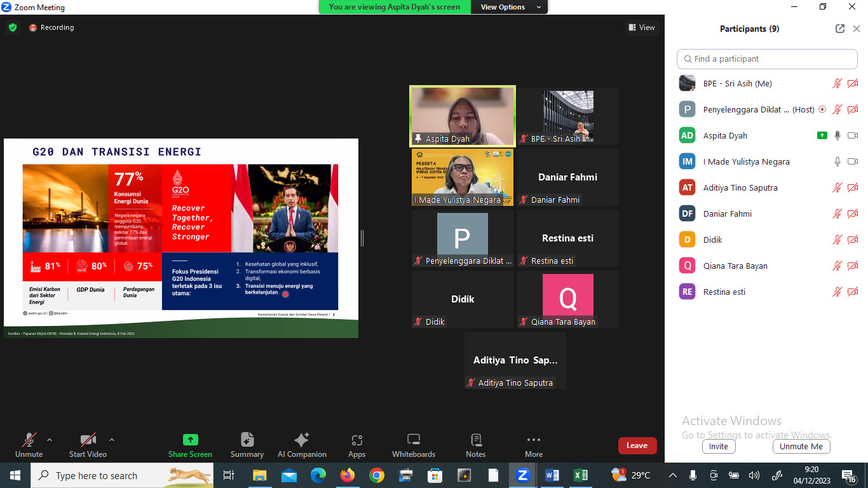The image size is (868, 488).
Task: Click the Unmute Me button
Action: 801,446
